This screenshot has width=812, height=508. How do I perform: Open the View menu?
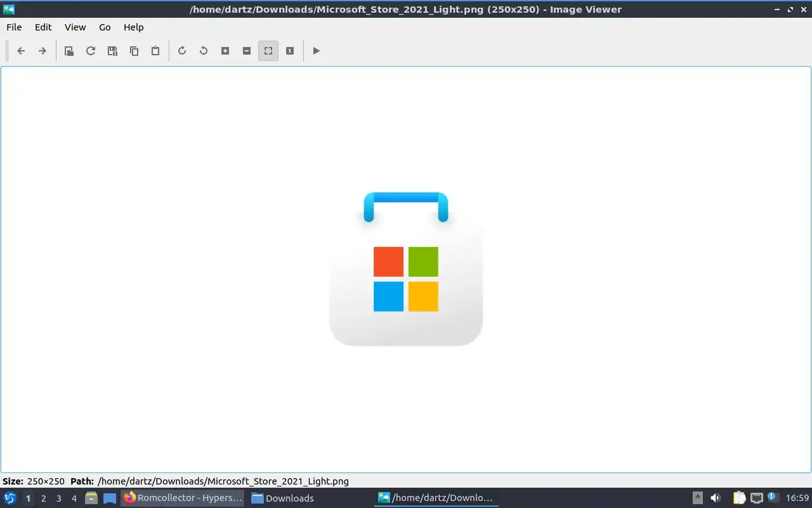click(75, 27)
